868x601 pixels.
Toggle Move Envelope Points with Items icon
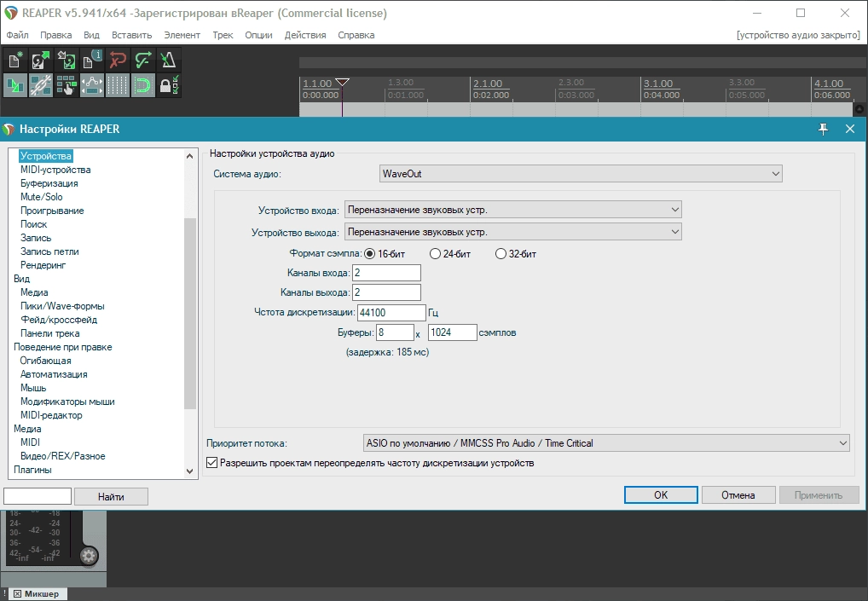[x=92, y=85]
